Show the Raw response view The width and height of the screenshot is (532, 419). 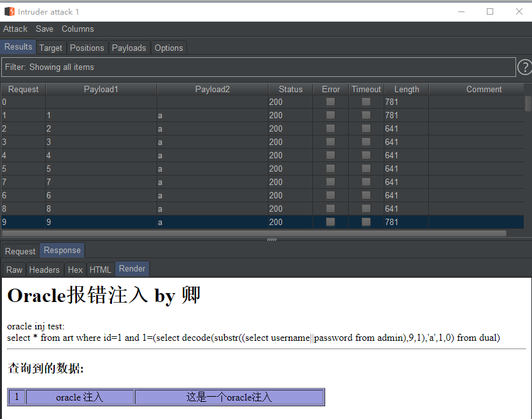[x=14, y=270]
